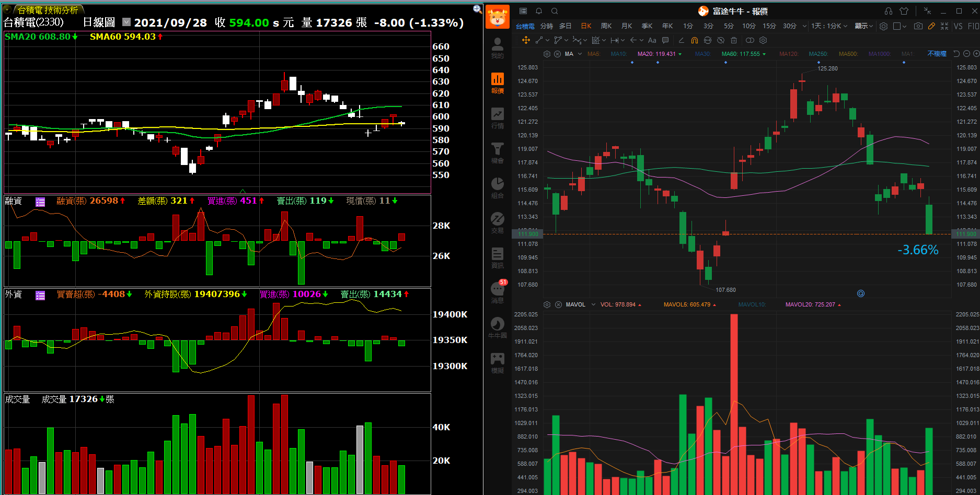Toggle the MAVOL10 line visibility

tap(752, 304)
